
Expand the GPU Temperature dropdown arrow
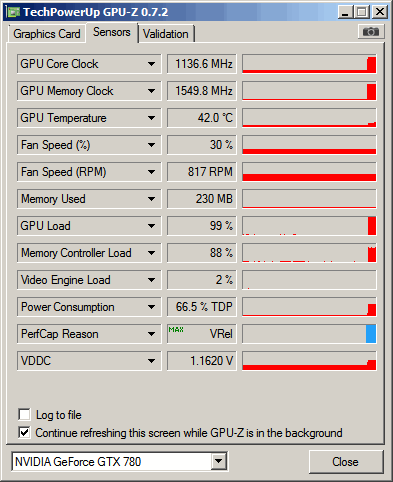point(151,118)
